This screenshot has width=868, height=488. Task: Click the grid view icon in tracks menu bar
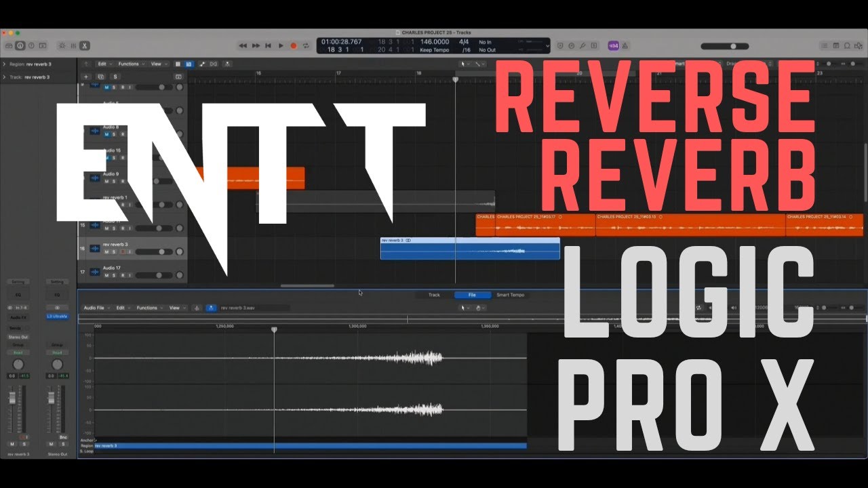(178, 64)
